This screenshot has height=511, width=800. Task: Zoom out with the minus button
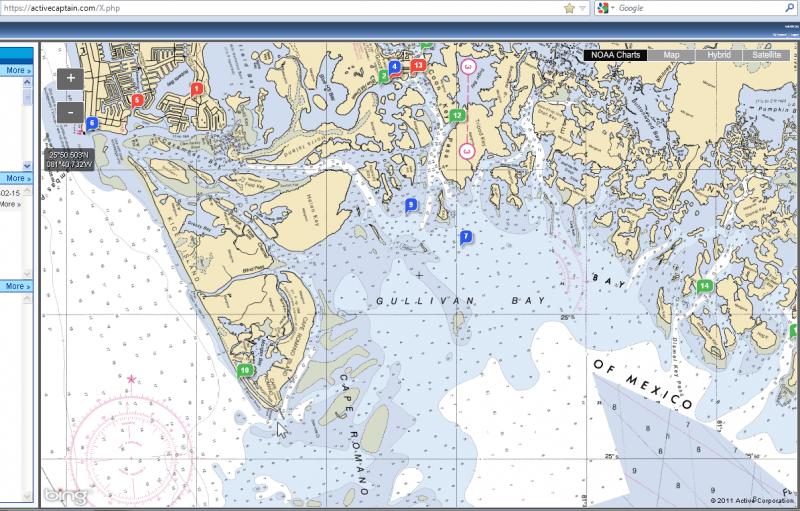point(71,112)
